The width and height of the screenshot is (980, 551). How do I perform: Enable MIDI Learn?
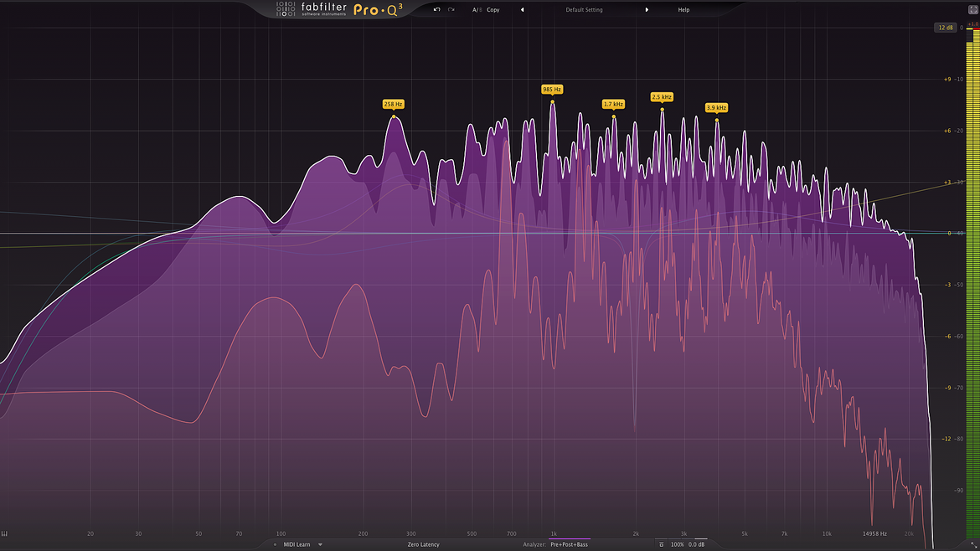pos(297,545)
